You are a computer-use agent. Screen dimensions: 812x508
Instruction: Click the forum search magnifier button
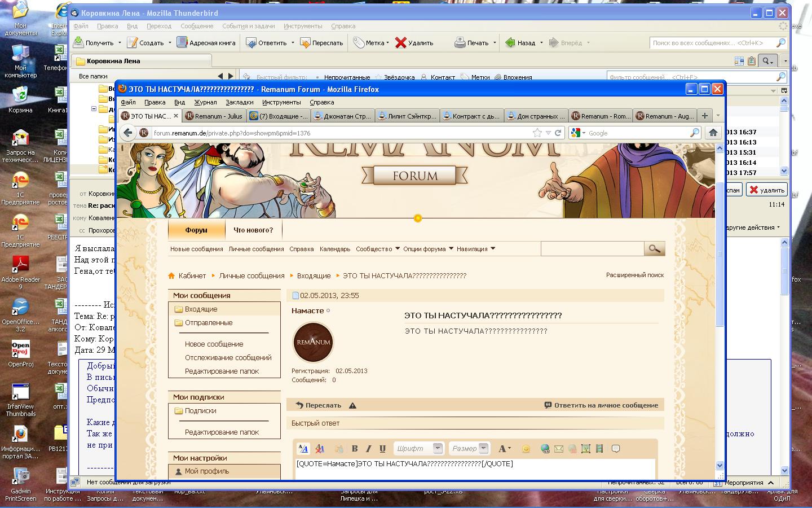coord(654,249)
